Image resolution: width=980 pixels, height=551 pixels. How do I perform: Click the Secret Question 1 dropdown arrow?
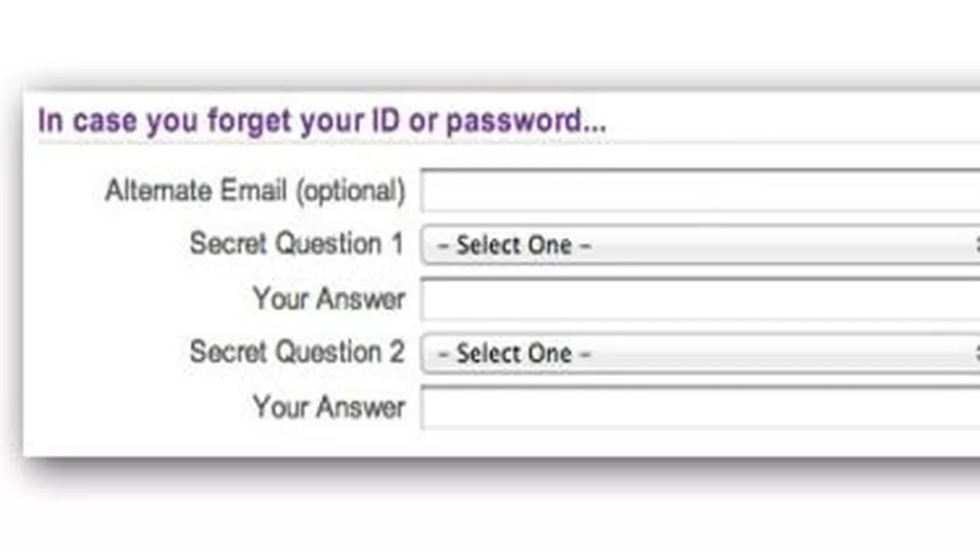point(975,246)
